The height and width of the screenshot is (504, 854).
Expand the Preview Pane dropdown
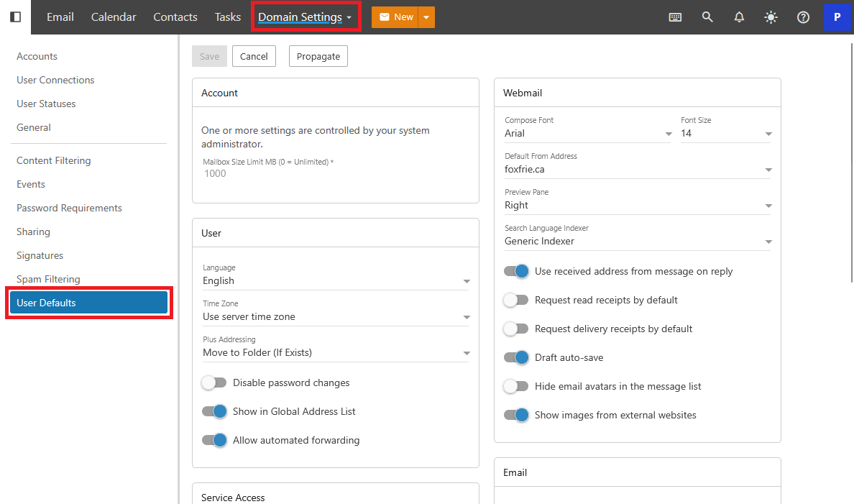[638, 206]
